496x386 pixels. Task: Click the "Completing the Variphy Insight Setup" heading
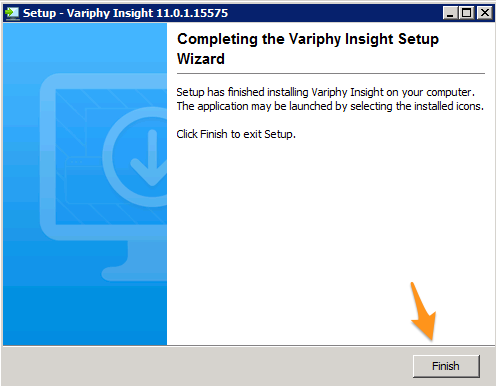(x=308, y=39)
